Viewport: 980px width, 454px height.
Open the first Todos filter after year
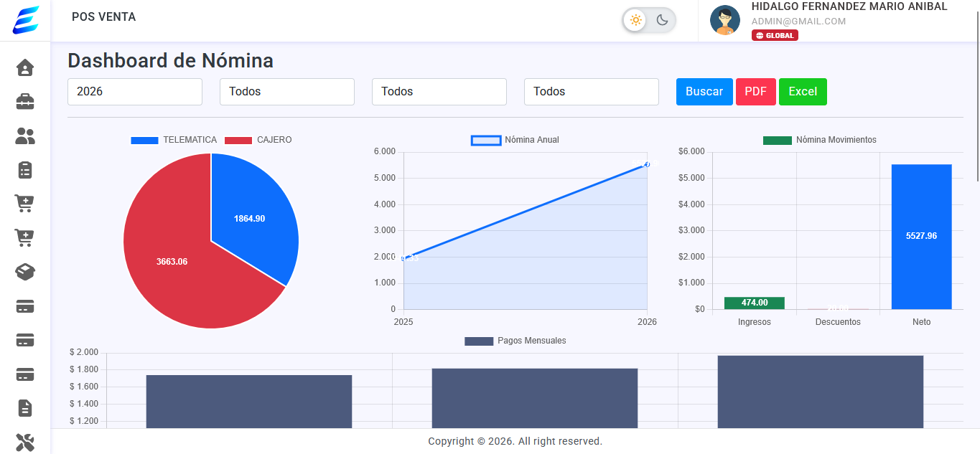click(x=287, y=92)
